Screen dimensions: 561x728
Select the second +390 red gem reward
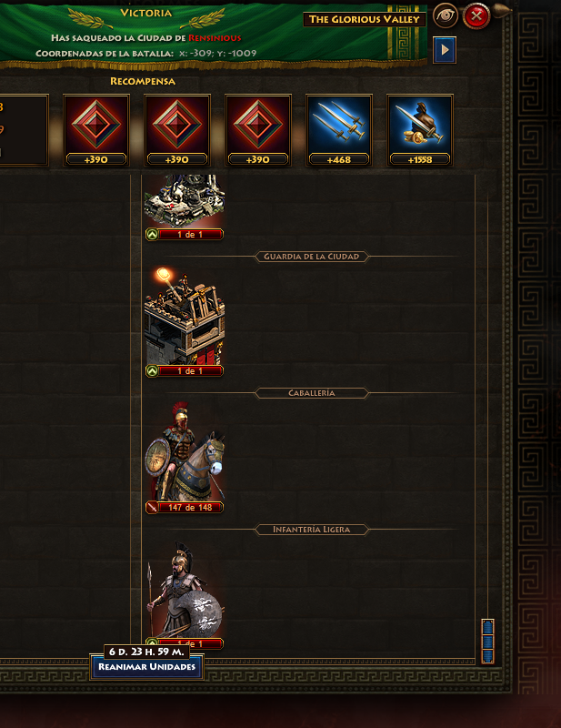click(x=176, y=130)
